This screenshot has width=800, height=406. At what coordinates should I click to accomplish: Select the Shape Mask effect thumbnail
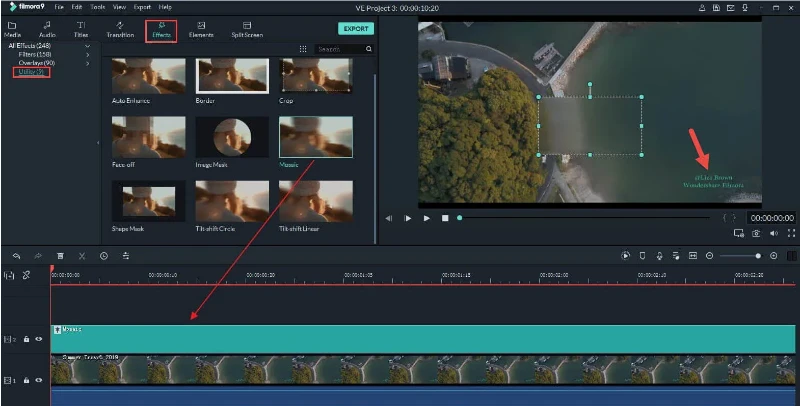[148, 201]
